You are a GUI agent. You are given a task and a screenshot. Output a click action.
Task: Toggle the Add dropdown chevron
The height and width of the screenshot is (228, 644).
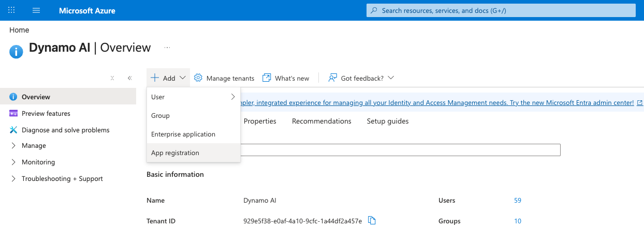pyautogui.click(x=183, y=78)
